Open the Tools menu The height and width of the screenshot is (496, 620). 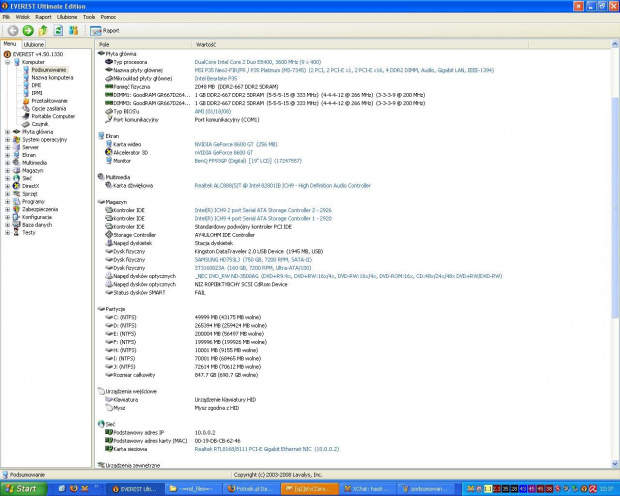point(89,17)
